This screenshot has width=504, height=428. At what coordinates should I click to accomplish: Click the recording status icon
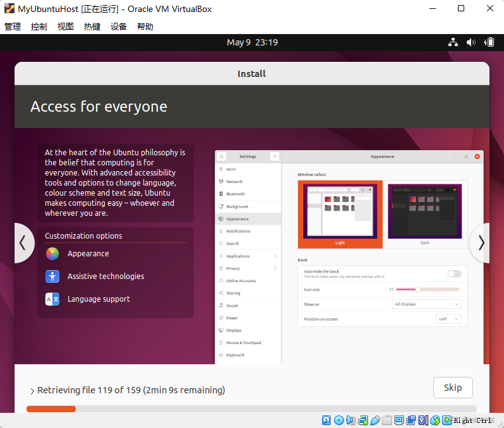click(411, 420)
